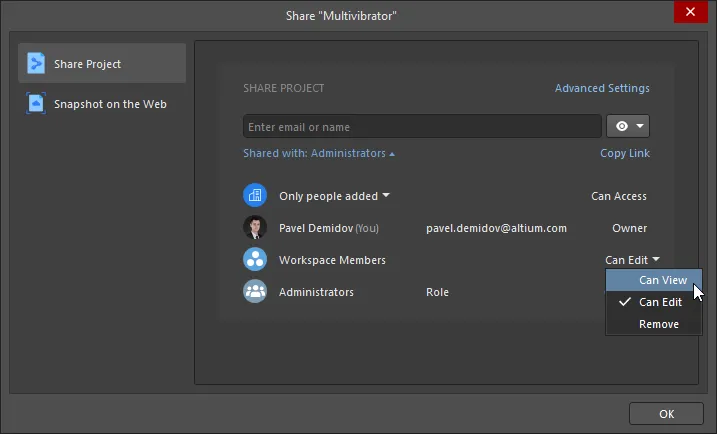717x434 pixels.
Task: Click the Enter email or name field
Action: [422, 126]
